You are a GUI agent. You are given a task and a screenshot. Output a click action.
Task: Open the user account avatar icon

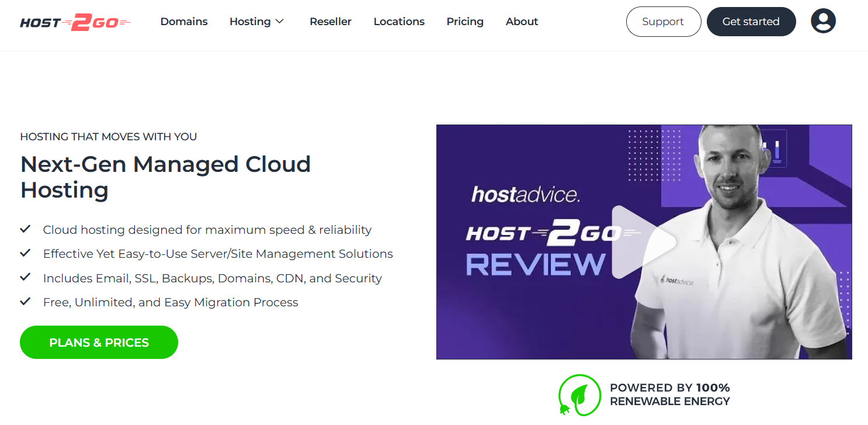823,22
